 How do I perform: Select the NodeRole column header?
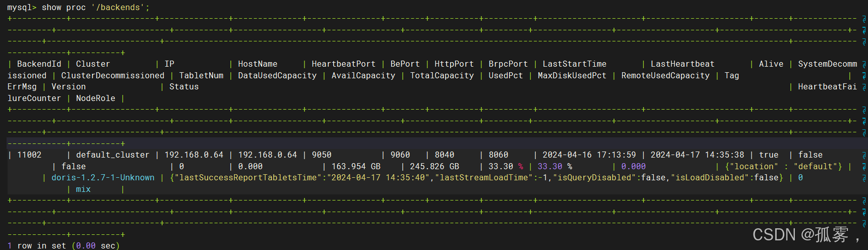coord(96,98)
